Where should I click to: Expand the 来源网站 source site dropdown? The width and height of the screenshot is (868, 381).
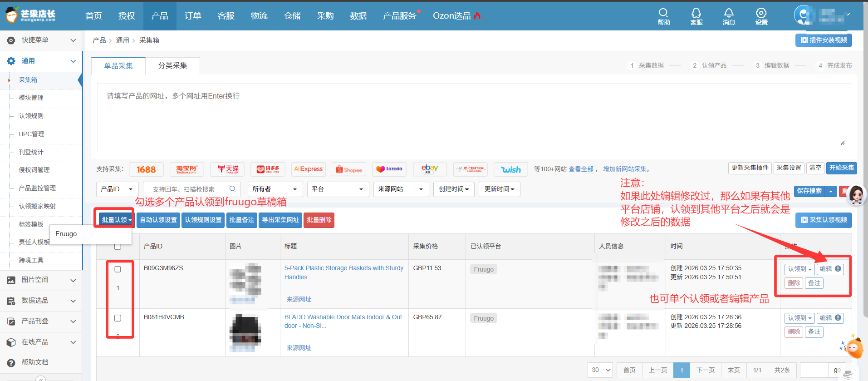click(401, 189)
